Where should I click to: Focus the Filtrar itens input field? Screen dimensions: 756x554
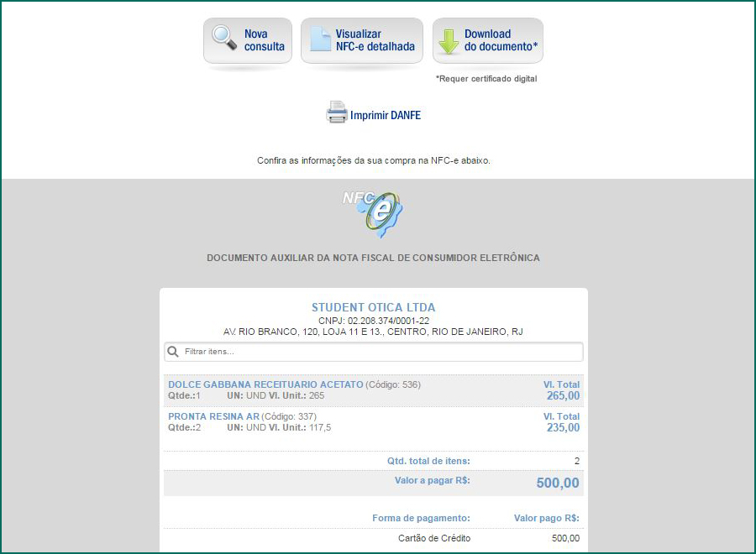pyautogui.click(x=378, y=352)
